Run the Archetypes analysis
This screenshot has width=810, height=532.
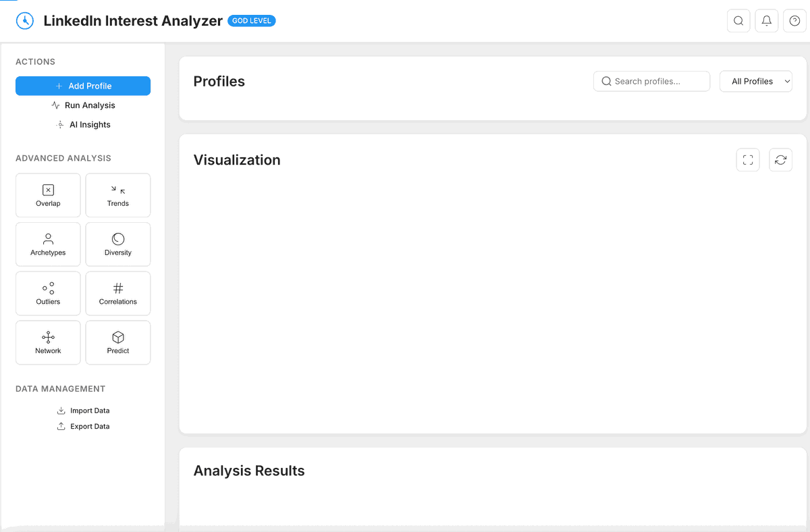48,244
